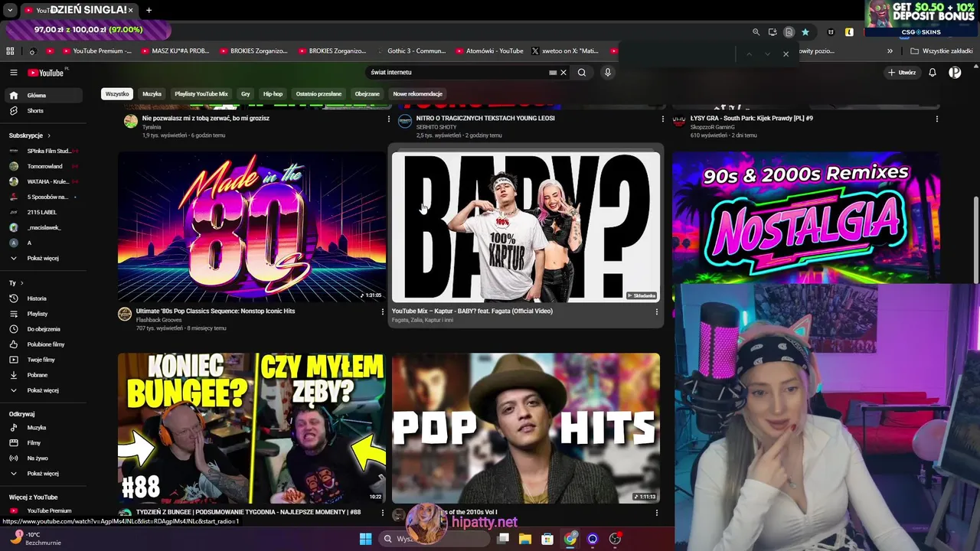
Task: Select the Hip-hop filter chip
Action: pos(273,94)
